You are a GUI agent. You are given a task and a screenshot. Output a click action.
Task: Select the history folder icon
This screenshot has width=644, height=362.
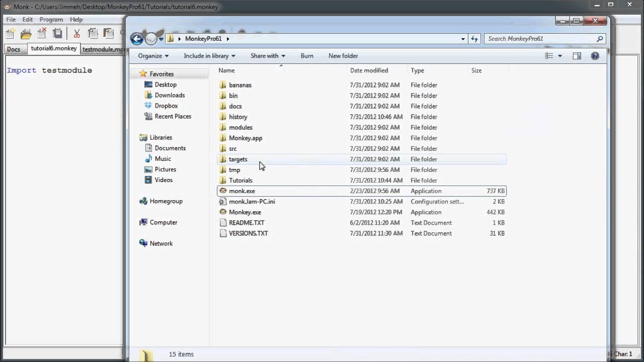(x=223, y=117)
